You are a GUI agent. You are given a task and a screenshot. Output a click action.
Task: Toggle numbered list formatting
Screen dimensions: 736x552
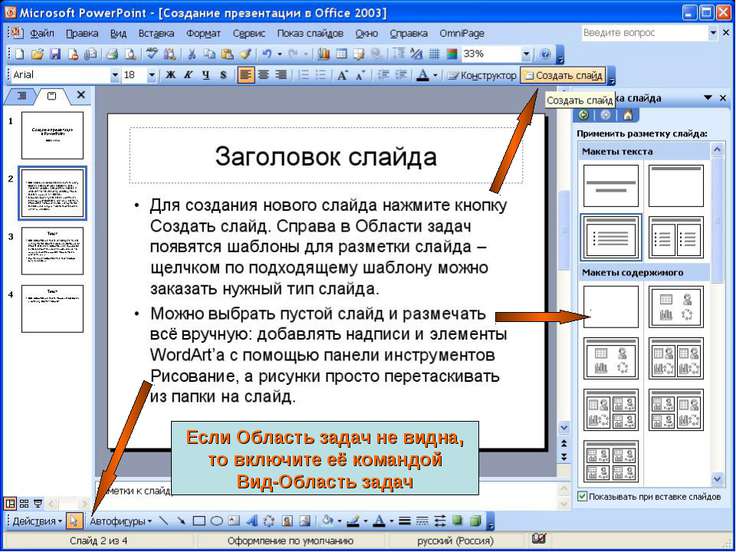(304, 75)
